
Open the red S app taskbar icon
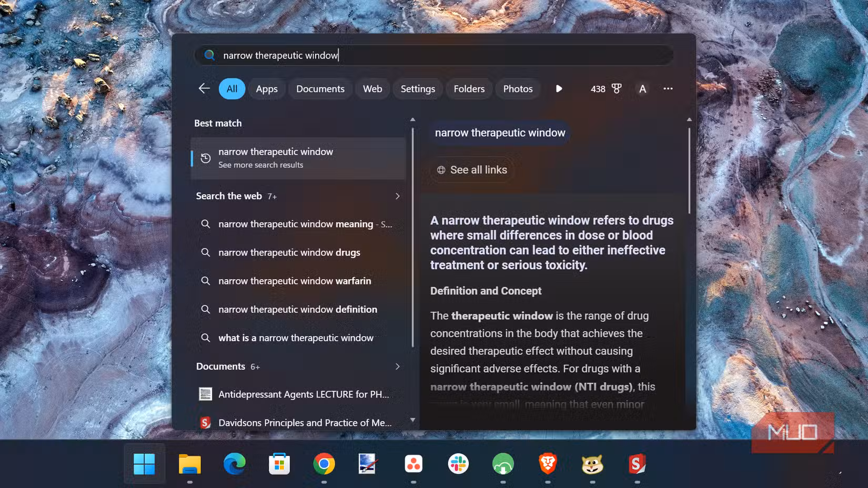click(637, 464)
